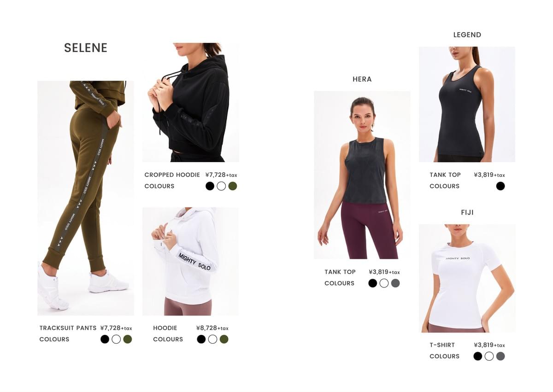Open the Hera tank top model photo
The width and height of the screenshot is (553, 392).
point(362,175)
